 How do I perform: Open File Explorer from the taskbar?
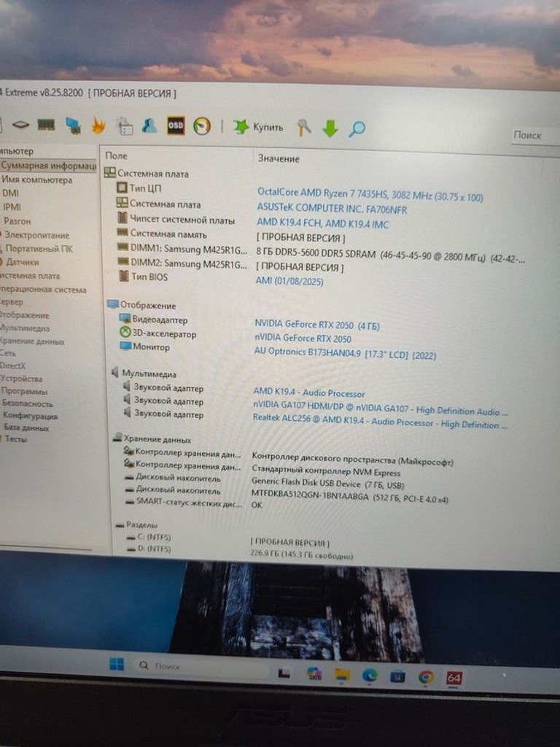click(x=342, y=674)
